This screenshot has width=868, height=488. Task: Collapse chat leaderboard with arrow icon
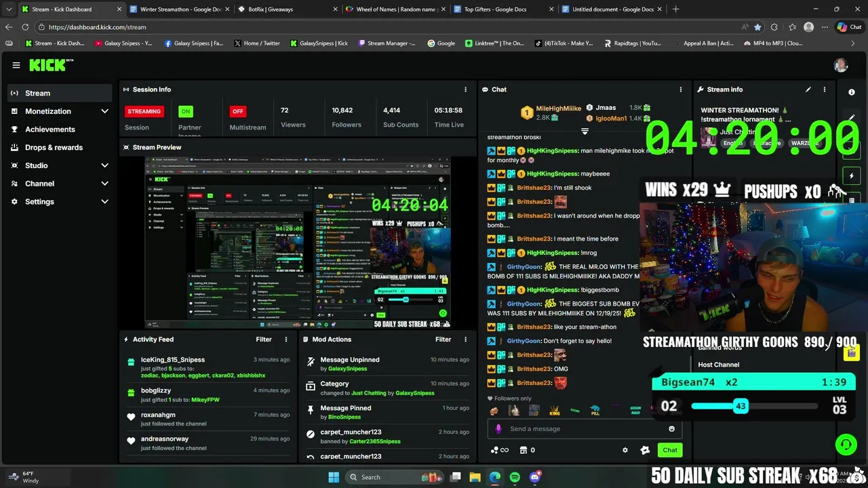[585, 131]
